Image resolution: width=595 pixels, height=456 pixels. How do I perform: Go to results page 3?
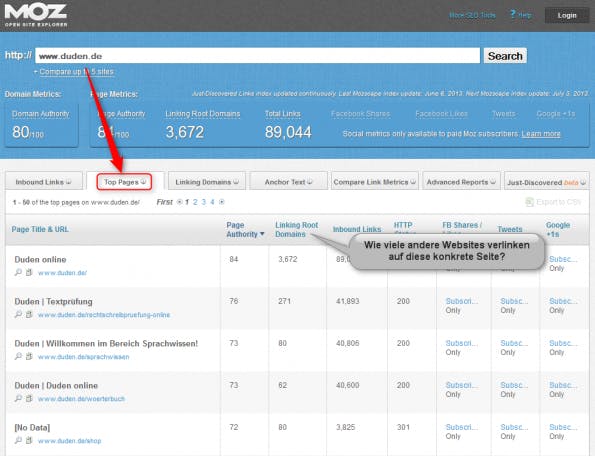coord(204,202)
